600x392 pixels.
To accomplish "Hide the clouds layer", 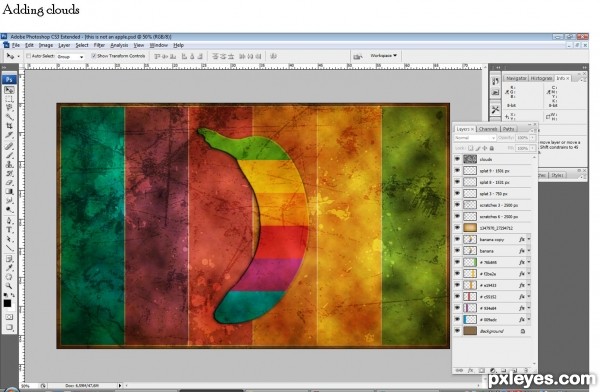I will click(x=457, y=159).
